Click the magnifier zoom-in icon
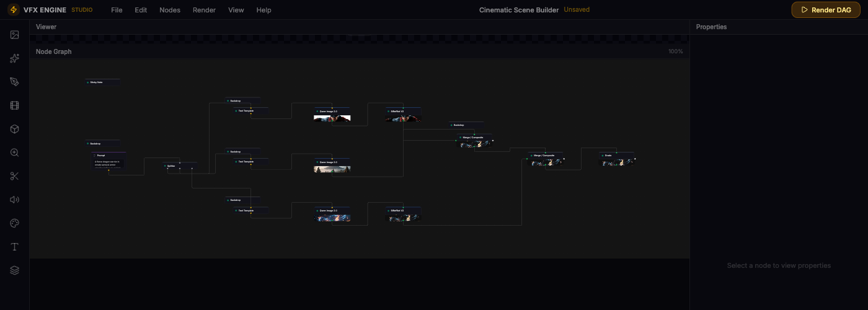Image resolution: width=868 pixels, height=310 pixels. 15,153
